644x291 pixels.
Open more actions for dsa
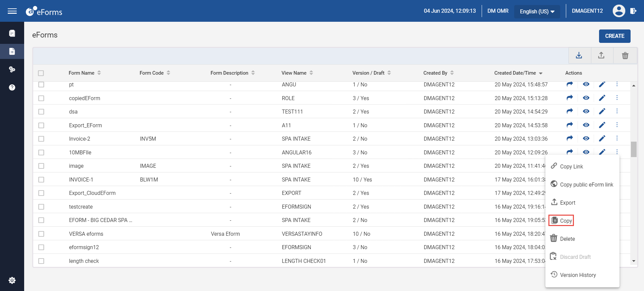pos(617,111)
